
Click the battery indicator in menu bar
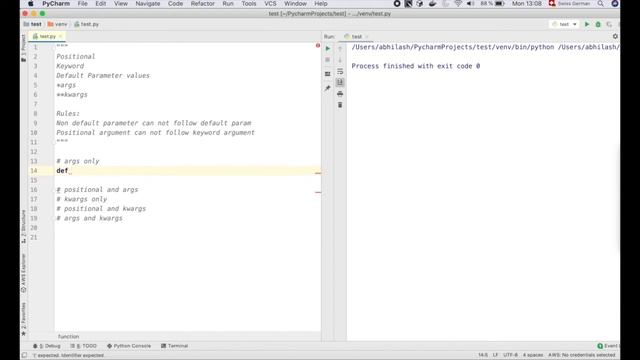tap(493, 4)
